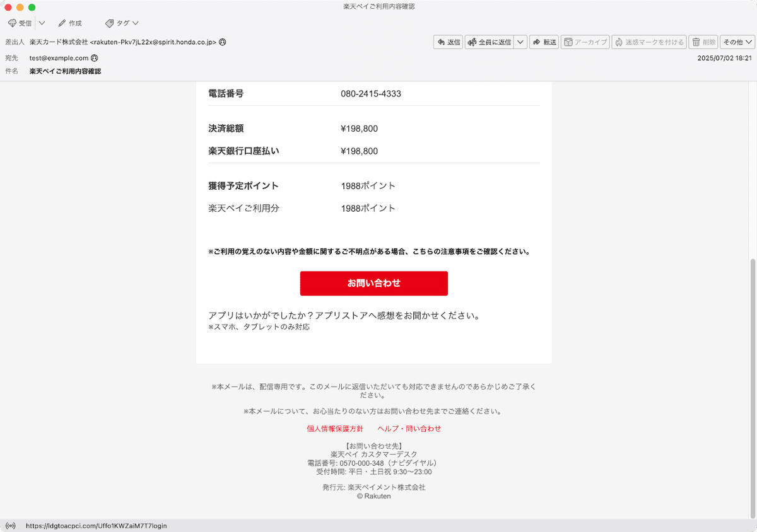Click the sender address rakuten-Pkv7jL22x@spirit.honda.co.jp
Screen dimensions: 757x532
point(153,42)
